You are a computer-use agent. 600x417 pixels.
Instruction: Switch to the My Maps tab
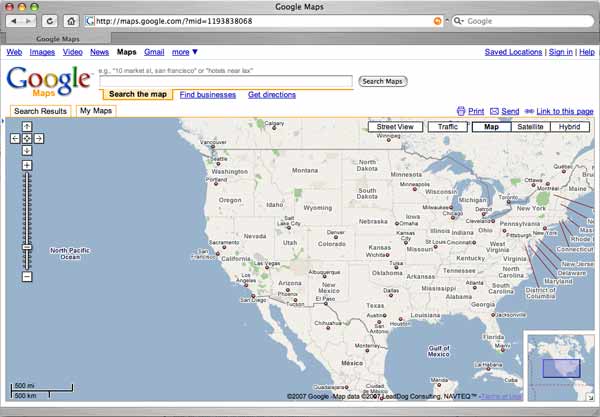(96, 111)
